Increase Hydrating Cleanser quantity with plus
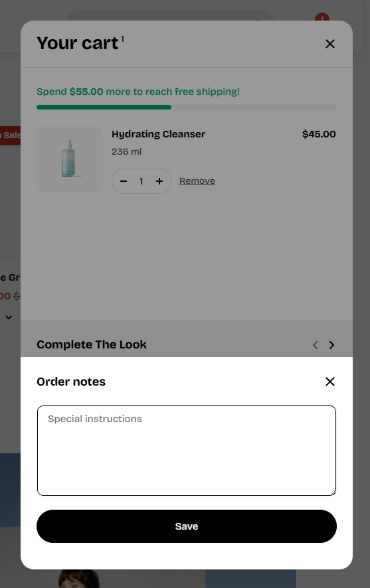The image size is (370, 588). pos(159,181)
